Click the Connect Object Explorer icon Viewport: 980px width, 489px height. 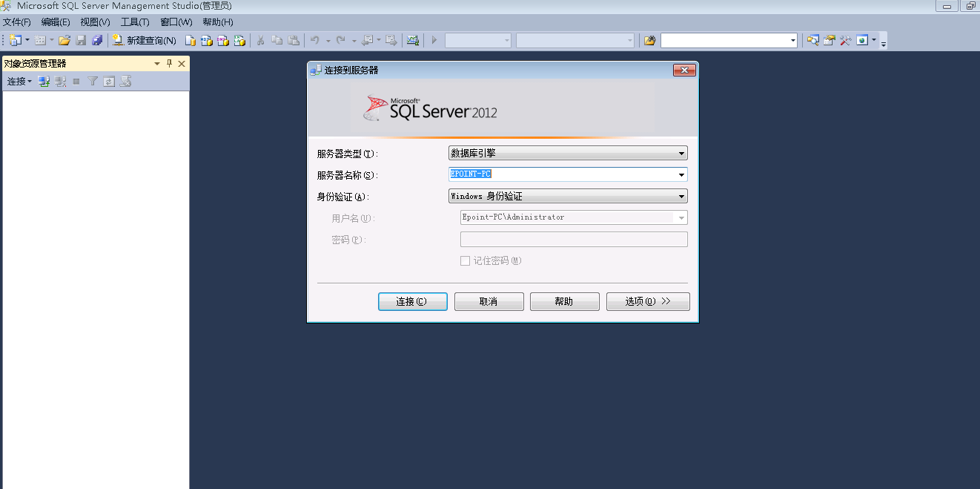[44, 82]
